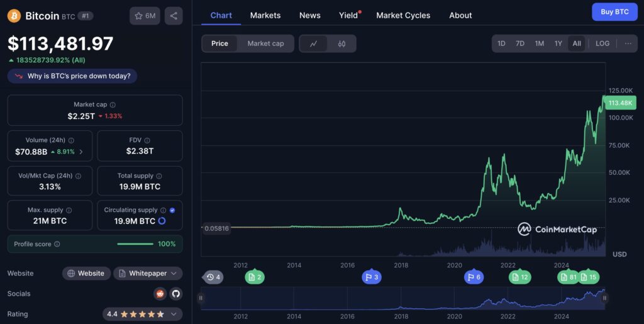
Task: Click the Circulating supply info icon
Action: tap(163, 210)
